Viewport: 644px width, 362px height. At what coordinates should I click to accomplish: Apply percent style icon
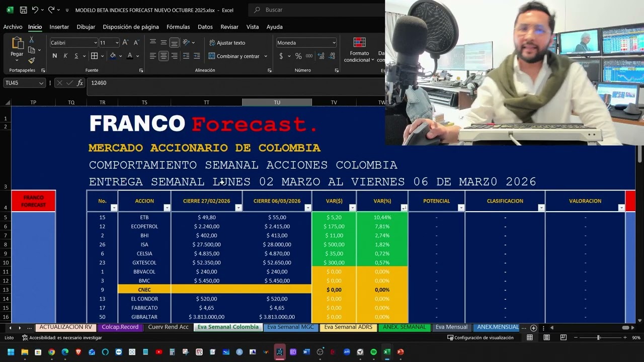(x=298, y=56)
